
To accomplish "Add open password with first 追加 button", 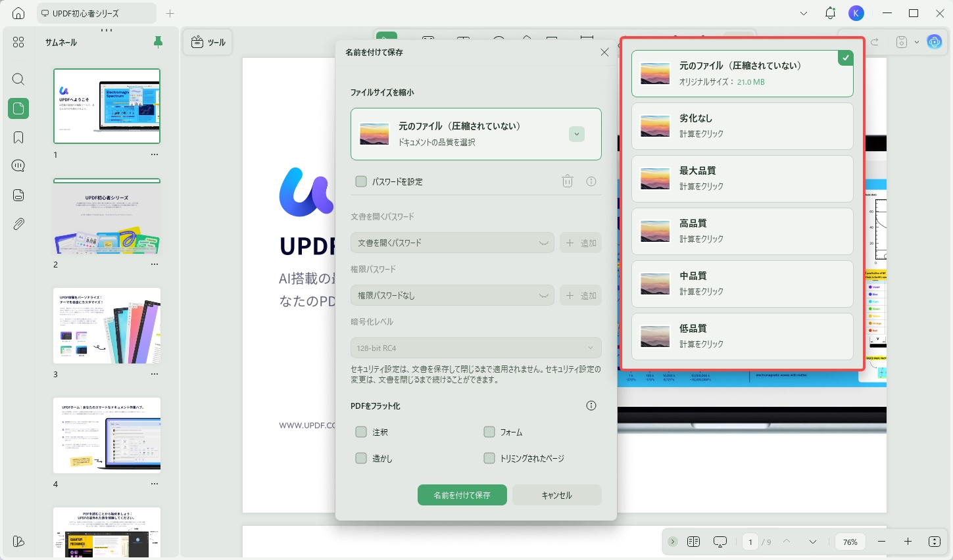I will (581, 243).
